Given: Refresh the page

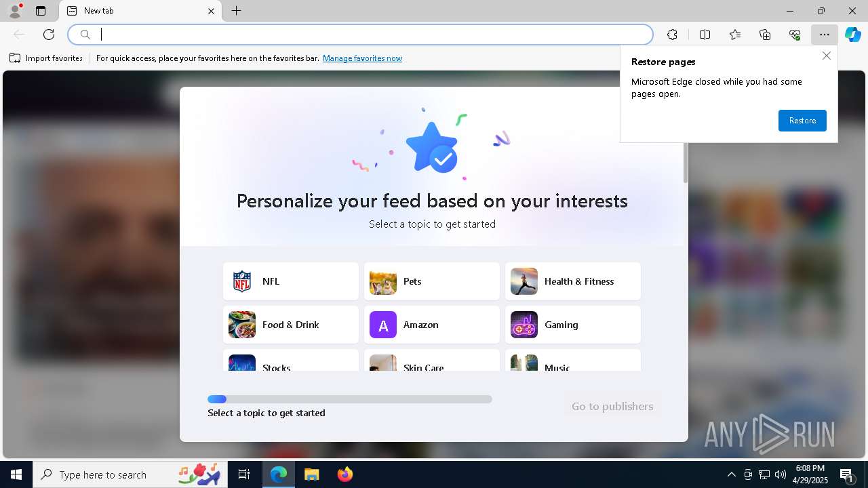Looking at the screenshot, I should coord(49,35).
